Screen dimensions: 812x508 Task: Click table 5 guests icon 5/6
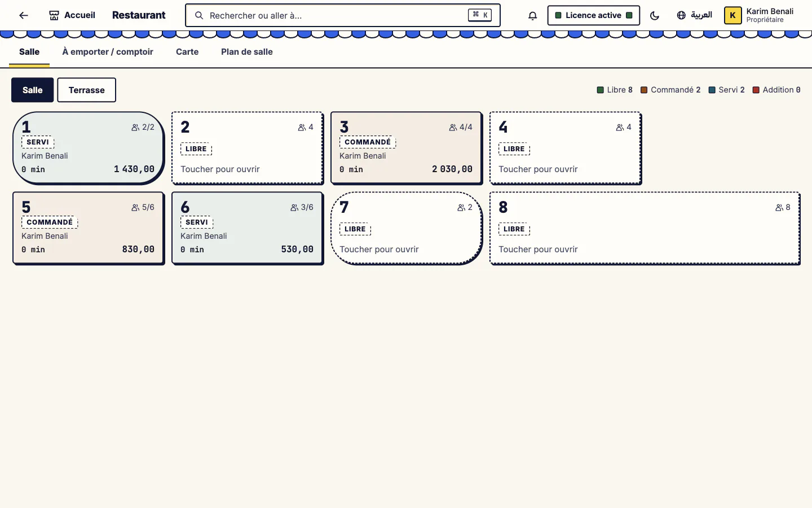135,208
